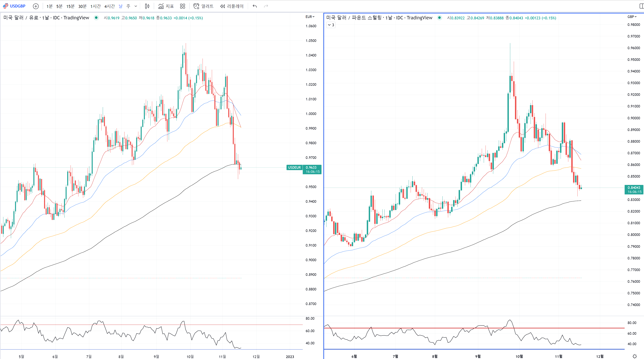The width and height of the screenshot is (644, 359).
Task: Click the layout select icon top right
Action: [x=641, y=6]
